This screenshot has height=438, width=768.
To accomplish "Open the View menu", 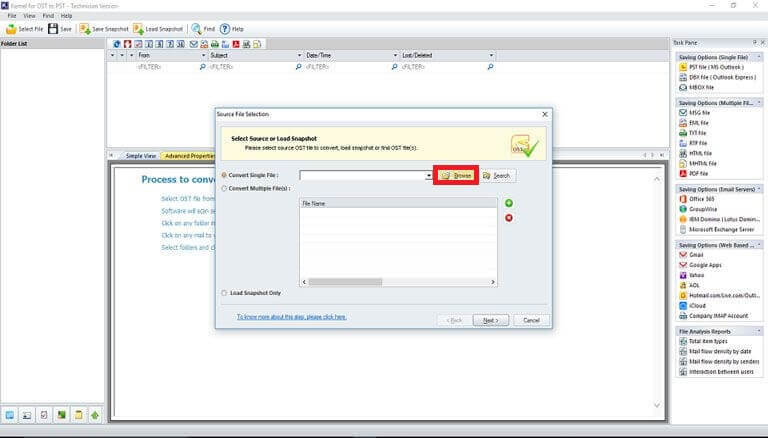I will coord(29,16).
